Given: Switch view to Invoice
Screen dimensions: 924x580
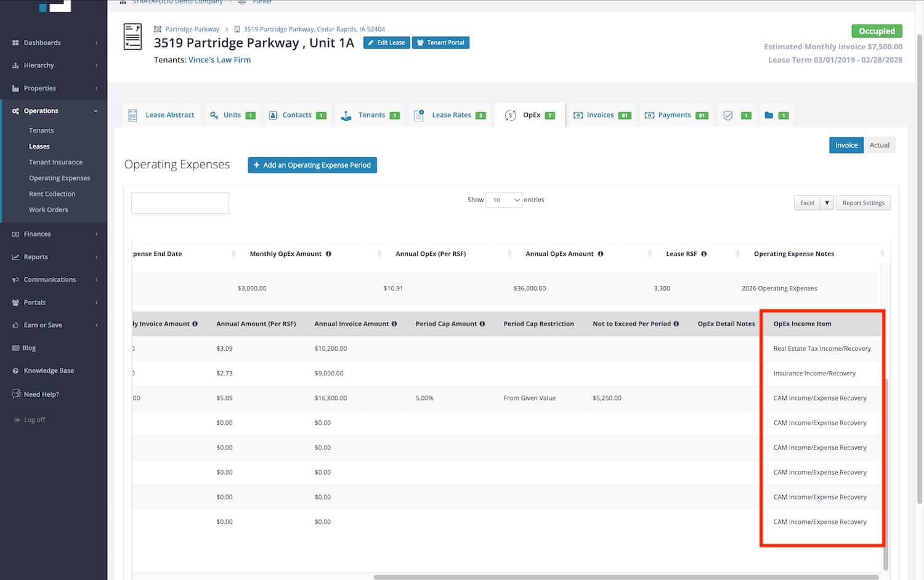Looking at the screenshot, I should click(x=846, y=145).
